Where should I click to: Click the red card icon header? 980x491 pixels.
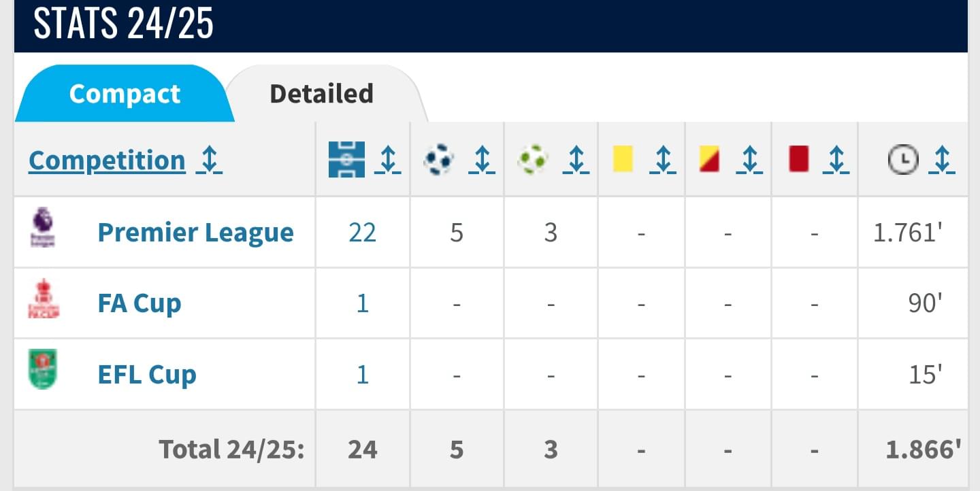coord(798,159)
